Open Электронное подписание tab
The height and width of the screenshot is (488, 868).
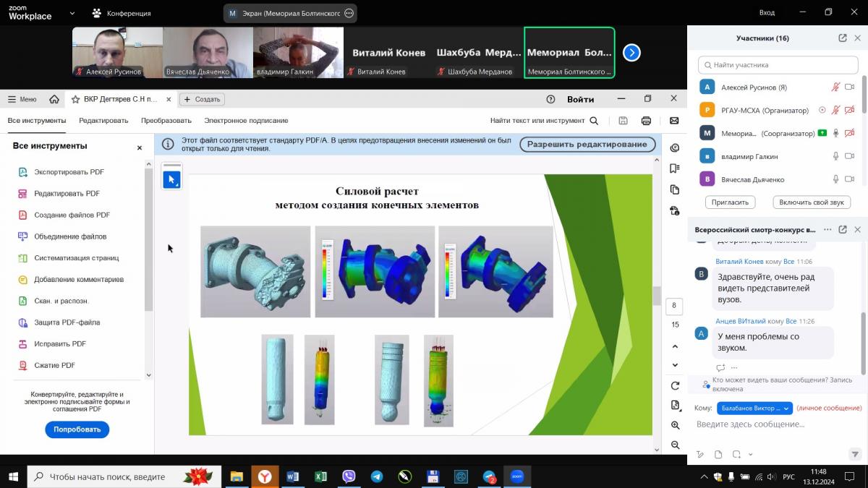pos(246,121)
